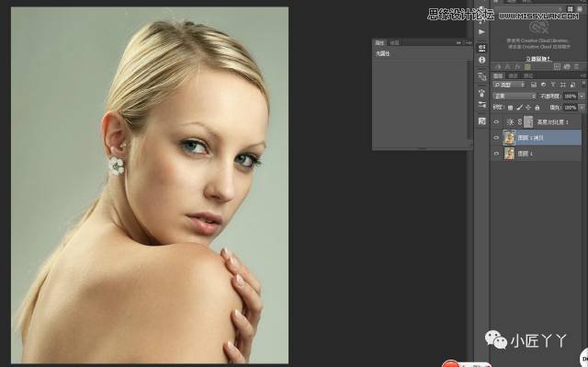Viewport: 588px width, 367px height.
Task: Collapse the Properties panel double arrows
Action: pyautogui.click(x=458, y=43)
